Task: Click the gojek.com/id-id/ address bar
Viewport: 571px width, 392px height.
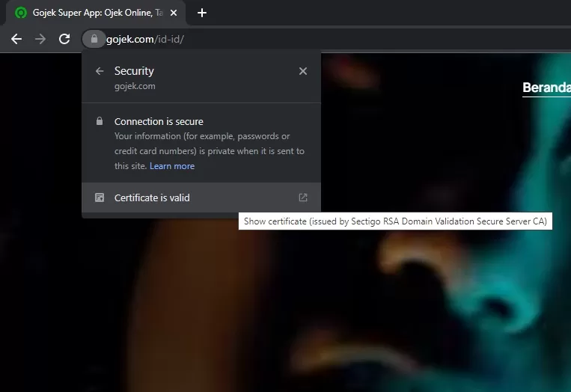Action: coord(328,39)
